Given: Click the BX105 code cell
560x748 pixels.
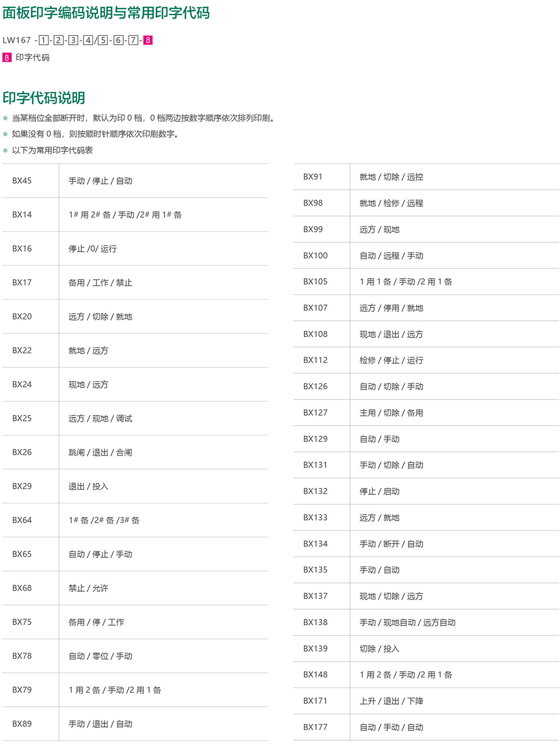Looking at the screenshot, I should point(315,282).
